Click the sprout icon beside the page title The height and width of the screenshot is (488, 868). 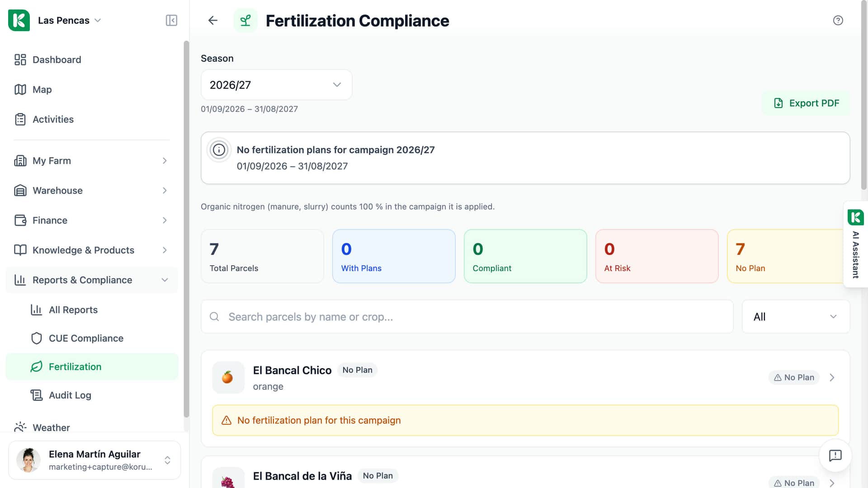pyautogui.click(x=245, y=20)
